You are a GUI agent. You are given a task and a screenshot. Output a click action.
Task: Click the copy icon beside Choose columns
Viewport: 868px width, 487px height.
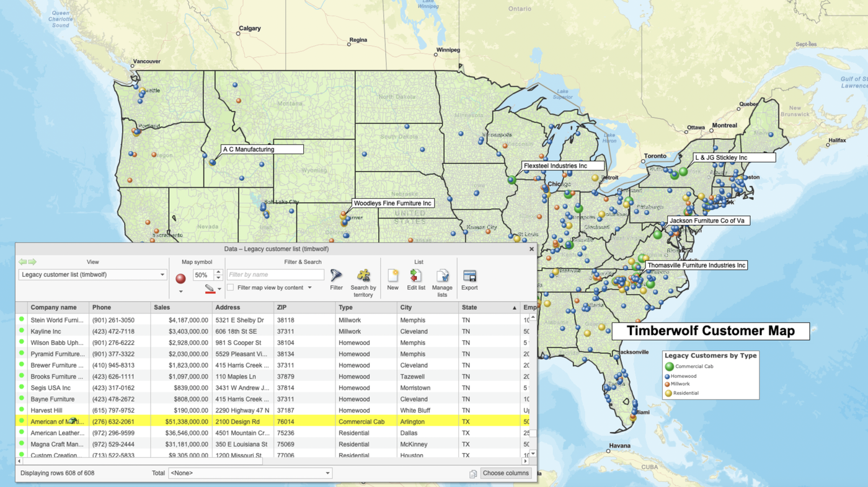472,473
